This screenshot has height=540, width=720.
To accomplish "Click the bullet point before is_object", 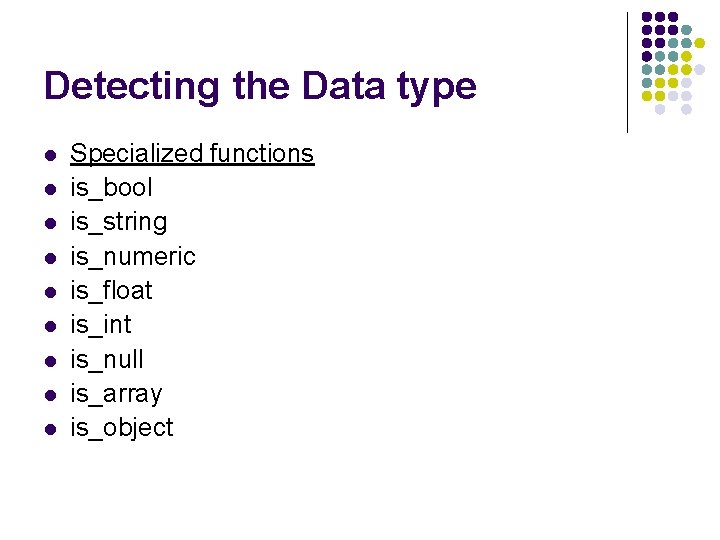I will (50, 429).
